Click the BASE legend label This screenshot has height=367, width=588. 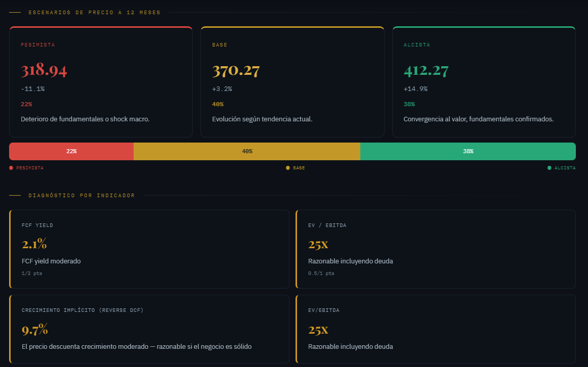pyautogui.click(x=299, y=168)
